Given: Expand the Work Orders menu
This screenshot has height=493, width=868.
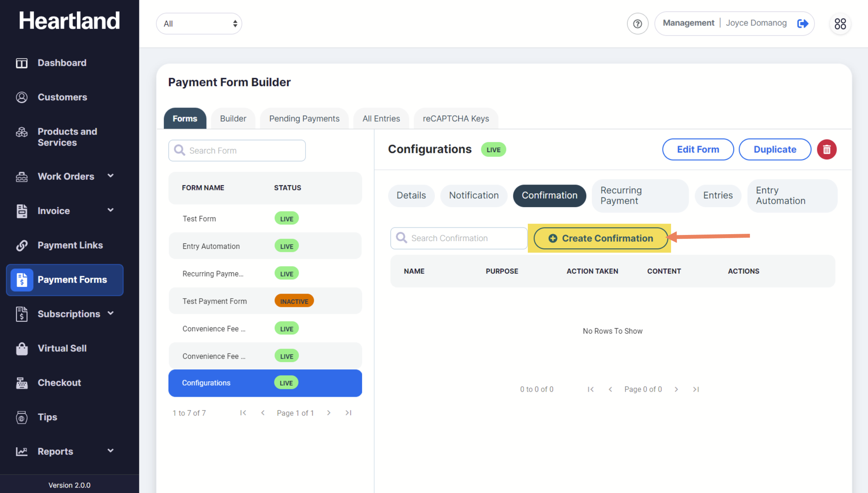Looking at the screenshot, I should pyautogui.click(x=66, y=176).
